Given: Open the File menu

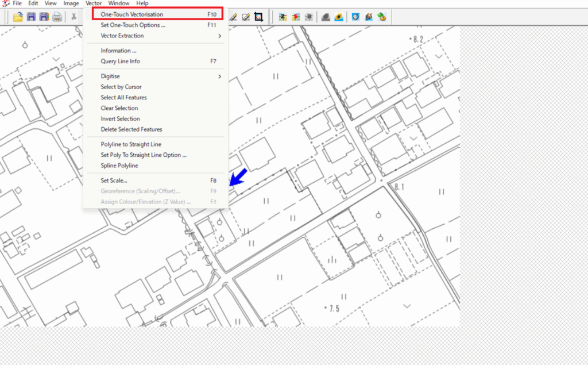Looking at the screenshot, I should point(17,3).
